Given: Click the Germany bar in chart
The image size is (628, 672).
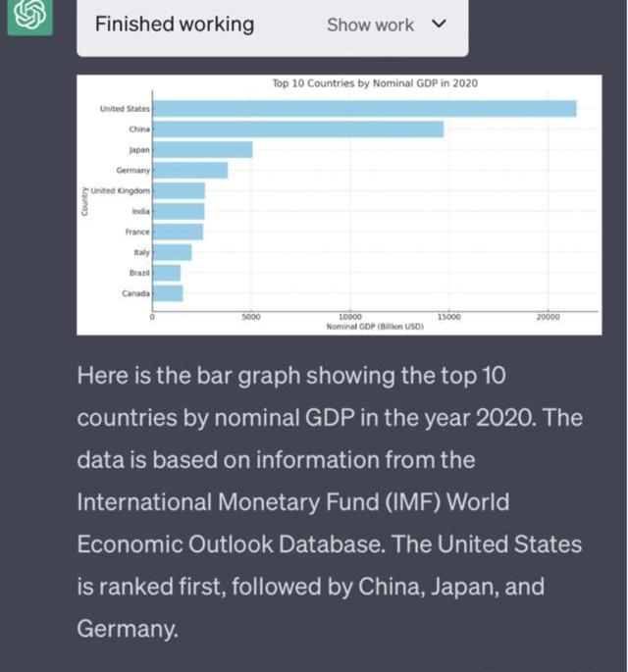Looking at the screenshot, I should coord(190,170).
